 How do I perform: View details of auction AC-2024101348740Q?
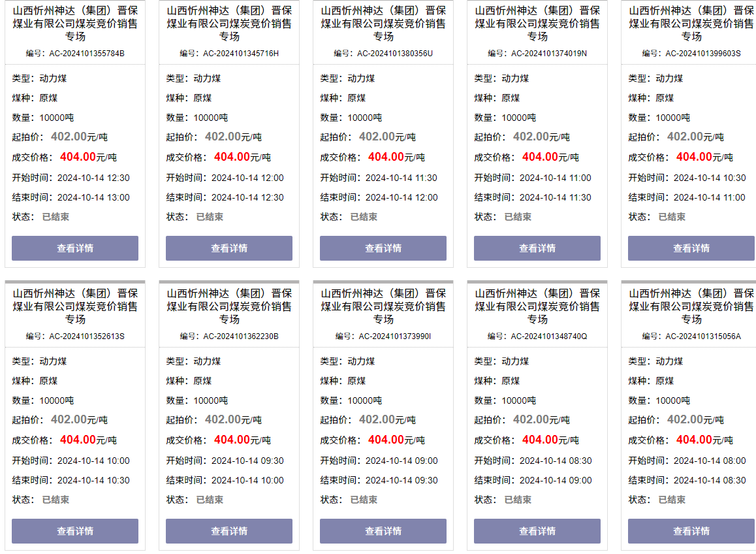coord(537,531)
